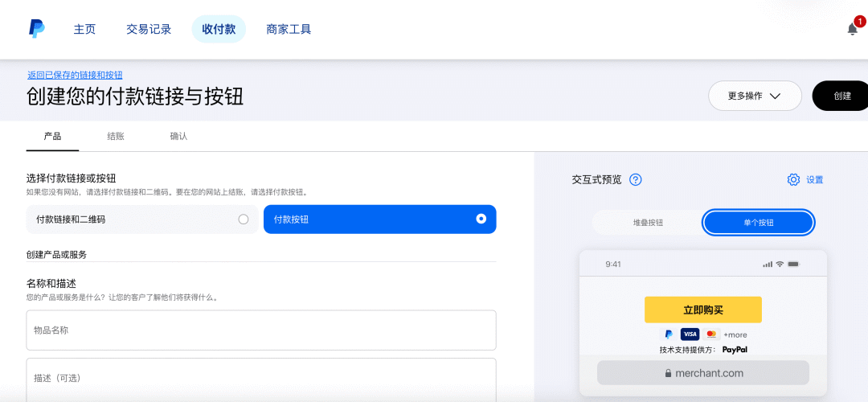Click the merchant.com address bar
This screenshot has height=402, width=868.
(703, 373)
